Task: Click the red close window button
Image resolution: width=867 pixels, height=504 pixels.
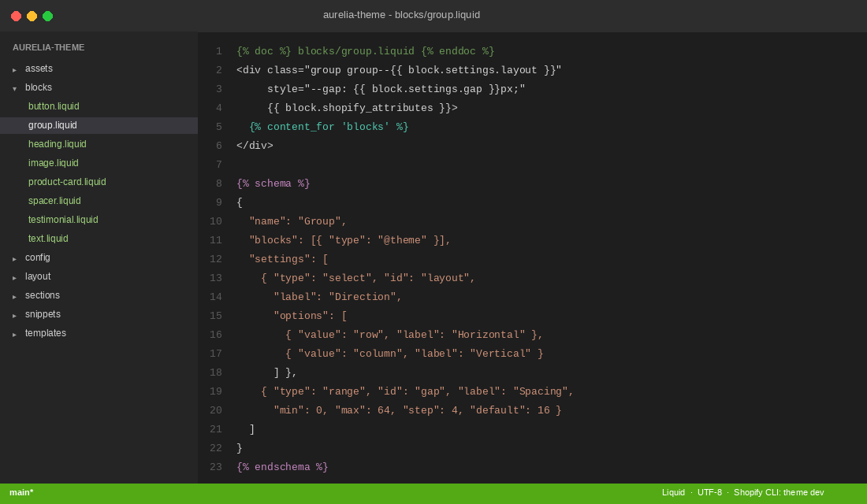Action: point(16,16)
